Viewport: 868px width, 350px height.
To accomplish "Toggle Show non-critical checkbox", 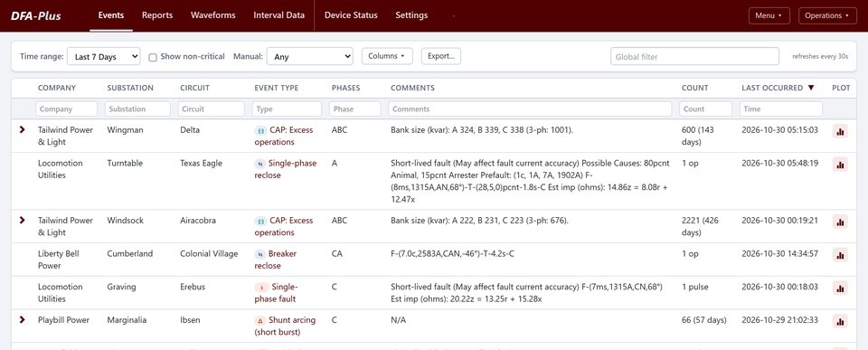I will 153,57.
